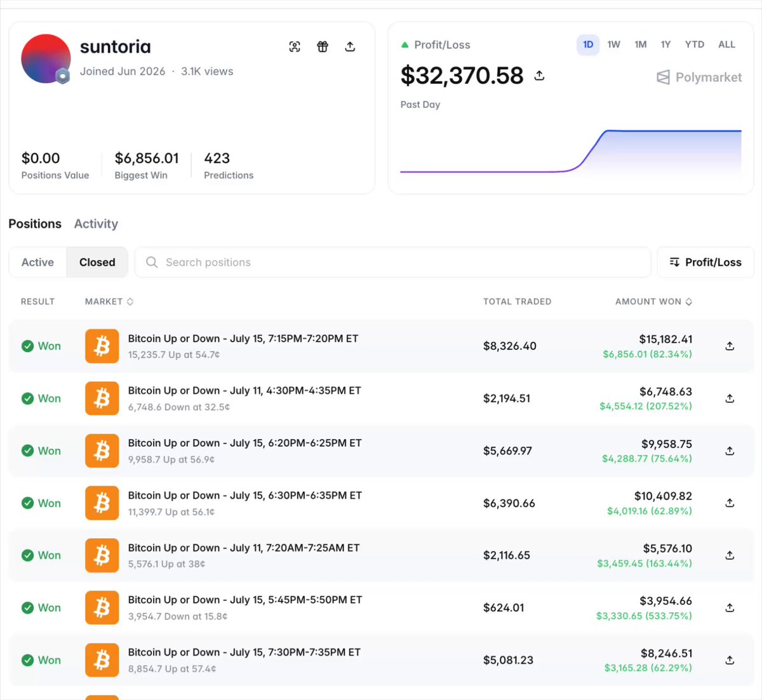
Task: Open the Profit/Loss sort dropdown
Action: pyautogui.click(x=705, y=262)
